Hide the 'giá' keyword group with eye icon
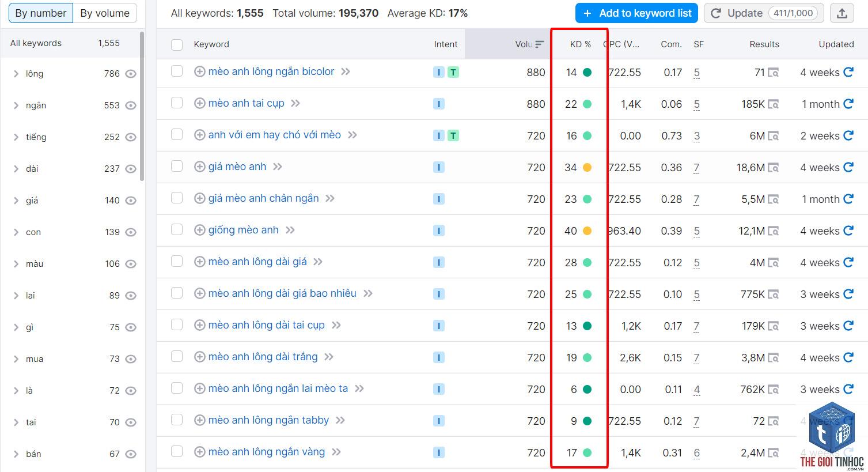 click(x=131, y=201)
